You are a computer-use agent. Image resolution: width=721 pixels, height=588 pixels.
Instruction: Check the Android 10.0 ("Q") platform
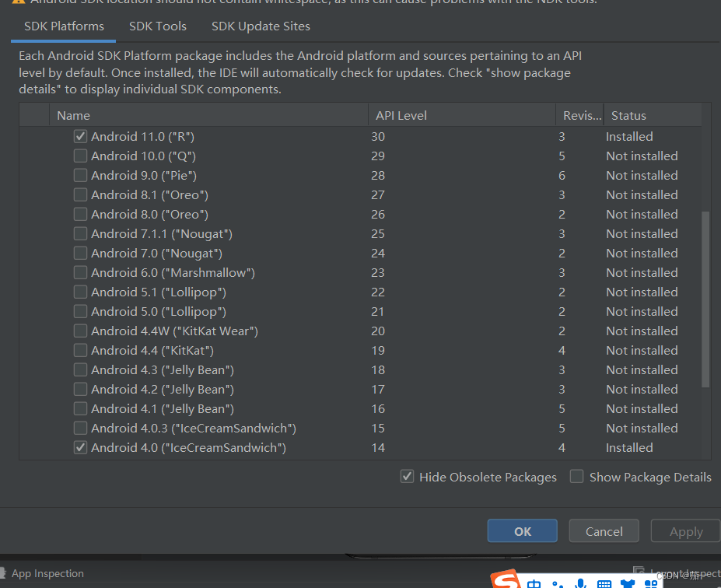(80, 156)
